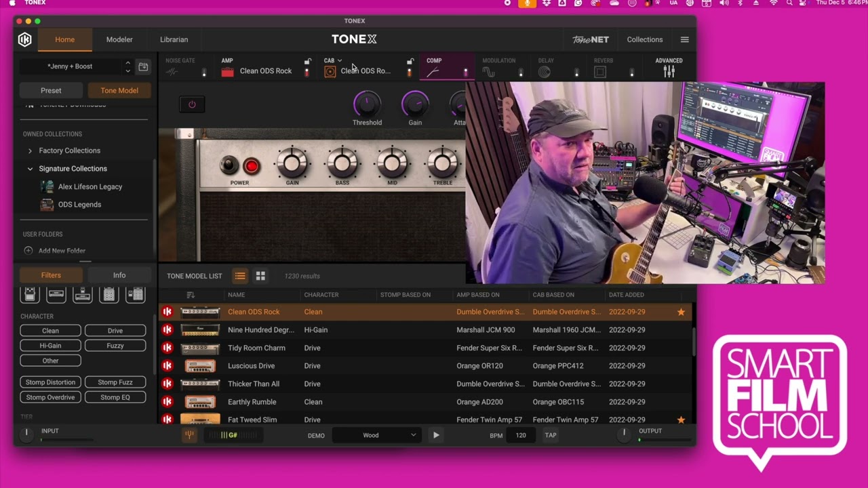Viewport: 868px width, 488px height.
Task: Save preset with the folder icon
Action: pos(143,66)
